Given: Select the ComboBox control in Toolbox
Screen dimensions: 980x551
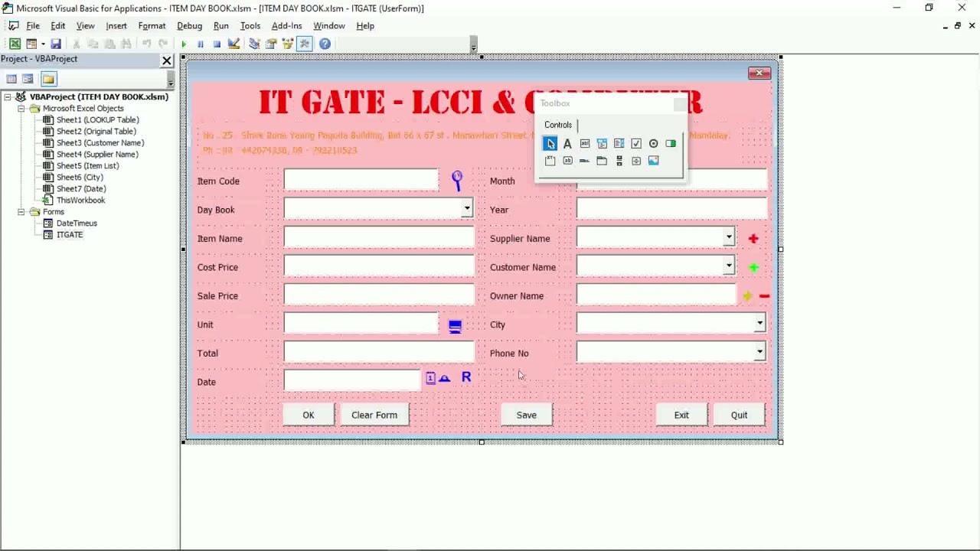Looking at the screenshot, I should pos(602,143).
